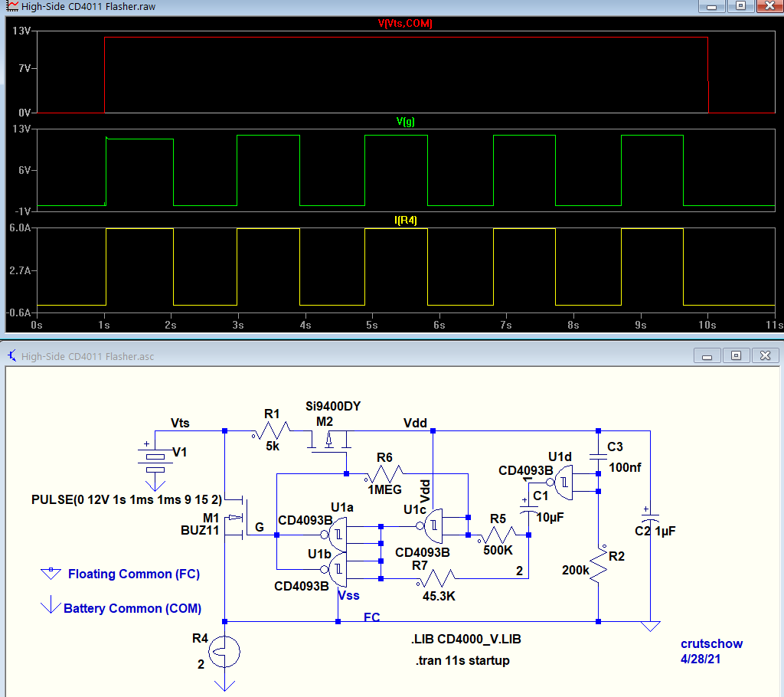Click the Battery Common (COM) legend text

[x=132, y=608]
